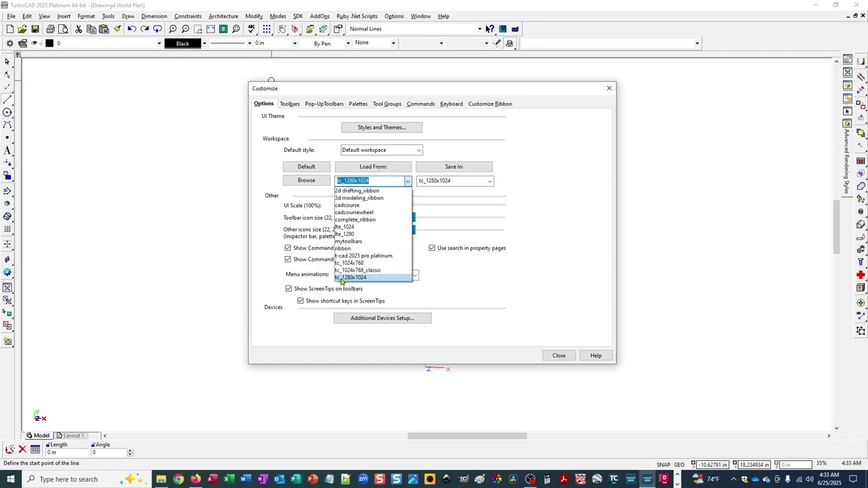Click the Cut scissors icon
This screenshot has height=488, width=868.
(79, 29)
